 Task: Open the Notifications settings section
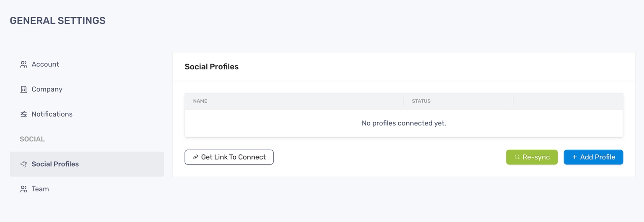pos(52,114)
